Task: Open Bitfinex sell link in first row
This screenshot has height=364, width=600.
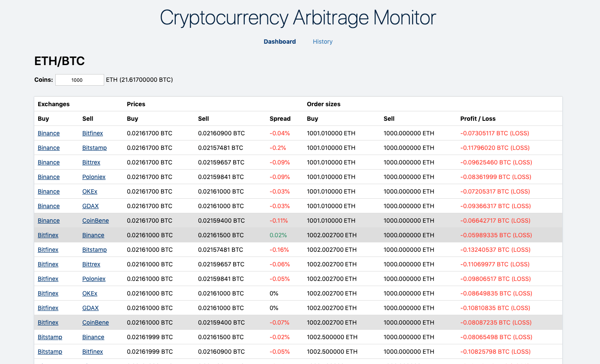Action: tap(93, 133)
